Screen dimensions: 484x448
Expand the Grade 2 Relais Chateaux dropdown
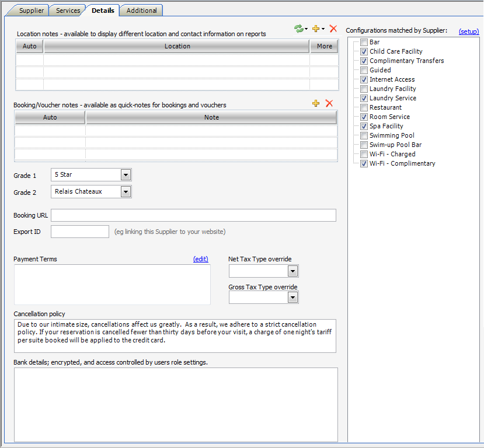point(126,191)
